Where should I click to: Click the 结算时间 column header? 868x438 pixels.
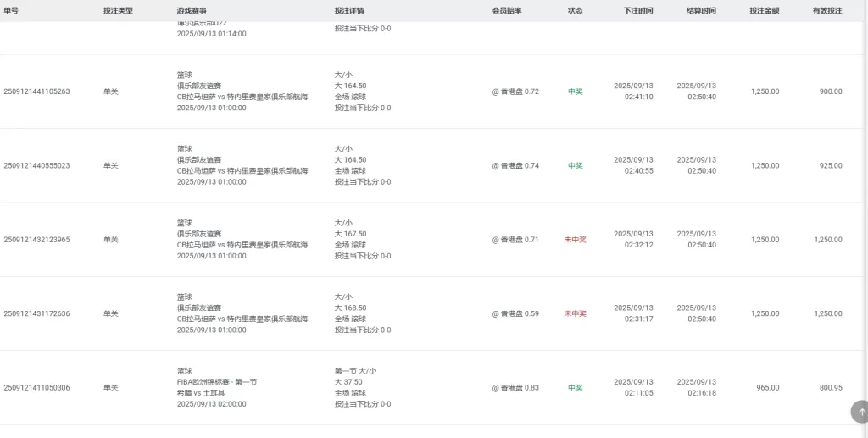[x=701, y=11]
